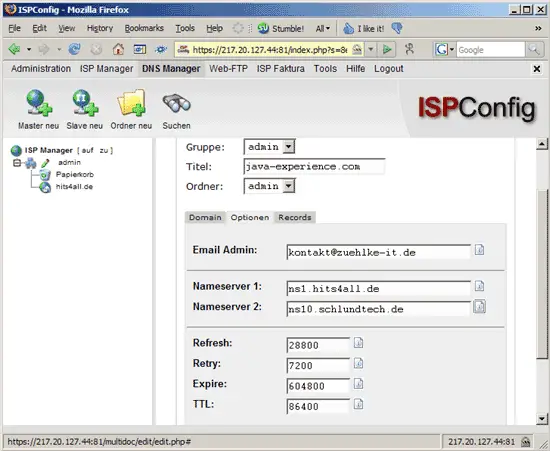Click the Papierkorb recycle bin icon
The width and height of the screenshot is (550, 451).
coord(45,175)
